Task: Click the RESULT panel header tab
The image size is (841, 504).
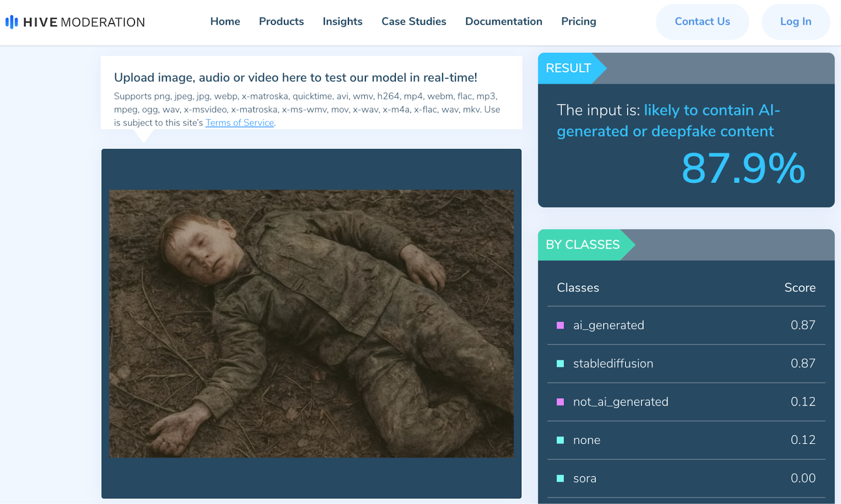Action: click(x=572, y=68)
